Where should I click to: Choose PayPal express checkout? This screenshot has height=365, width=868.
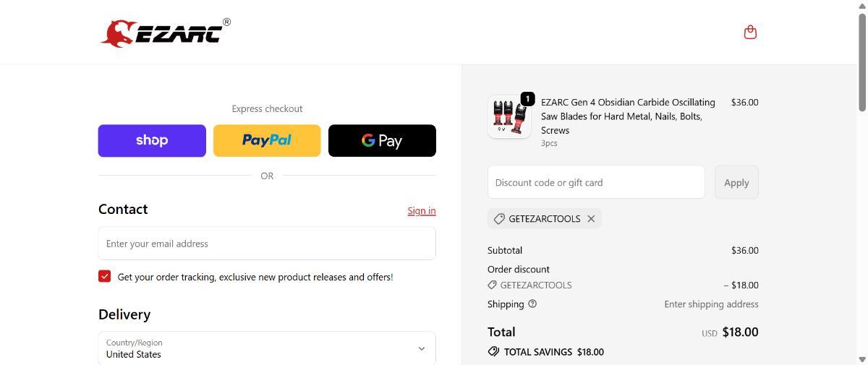click(x=267, y=140)
